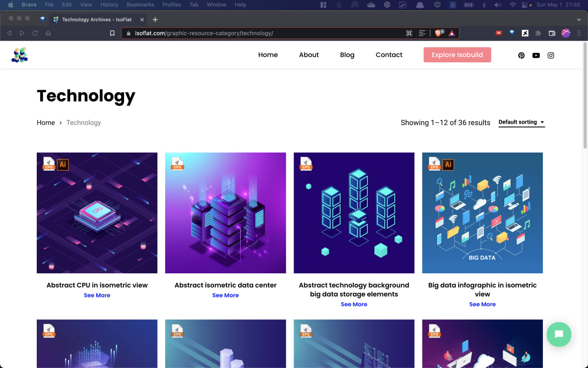Click the browser back arrow
Viewport: 588px width, 368px height.
click(9, 33)
